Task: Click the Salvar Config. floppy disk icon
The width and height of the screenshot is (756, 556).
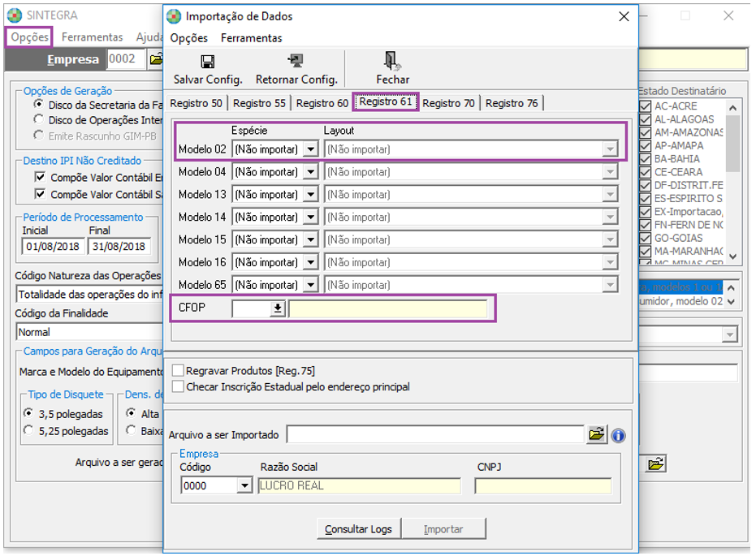Action: (x=208, y=62)
